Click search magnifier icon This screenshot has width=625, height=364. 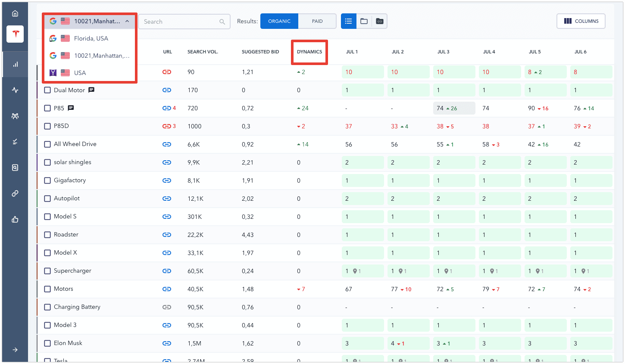tap(222, 22)
